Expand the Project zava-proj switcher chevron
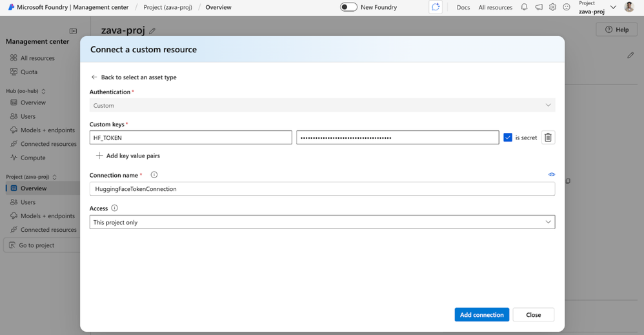The width and height of the screenshot is (644, 335). coord(613,7)
